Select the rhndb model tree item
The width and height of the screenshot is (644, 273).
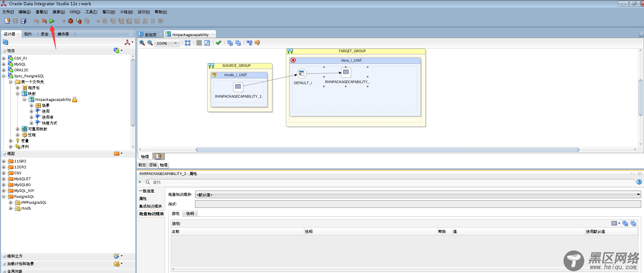point(26,208)
